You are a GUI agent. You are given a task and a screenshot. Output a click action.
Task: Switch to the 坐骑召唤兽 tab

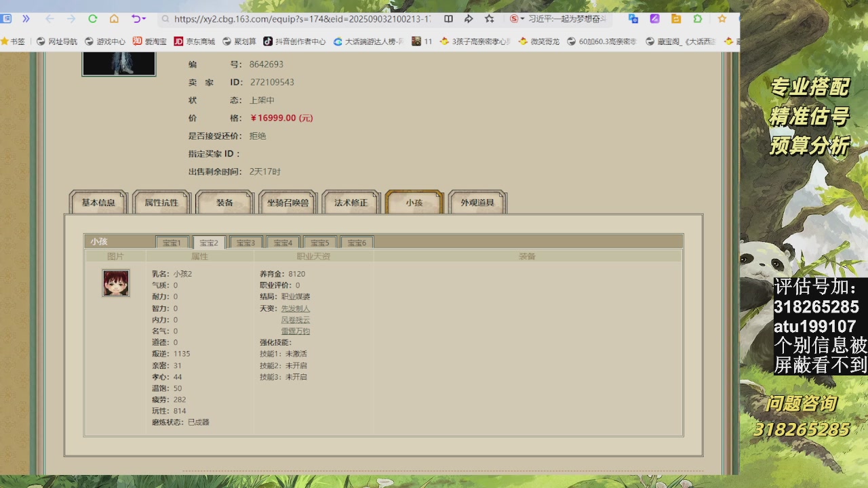[288, 203]
